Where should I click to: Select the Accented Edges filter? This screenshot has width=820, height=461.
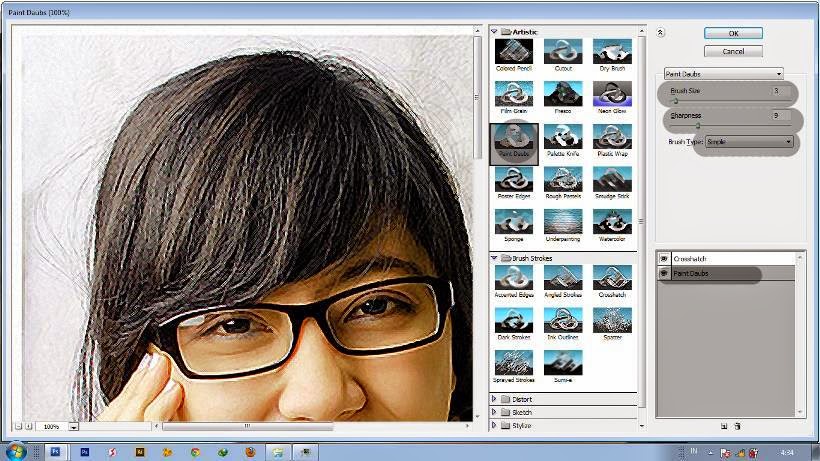[x=514, y=278]
